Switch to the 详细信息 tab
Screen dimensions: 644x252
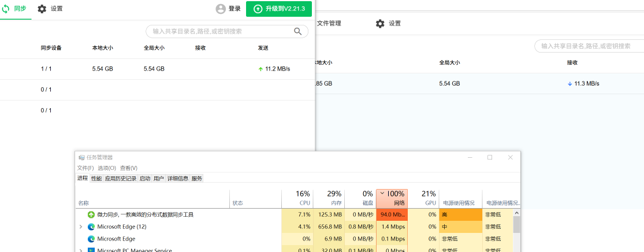[x=178, y=179]
